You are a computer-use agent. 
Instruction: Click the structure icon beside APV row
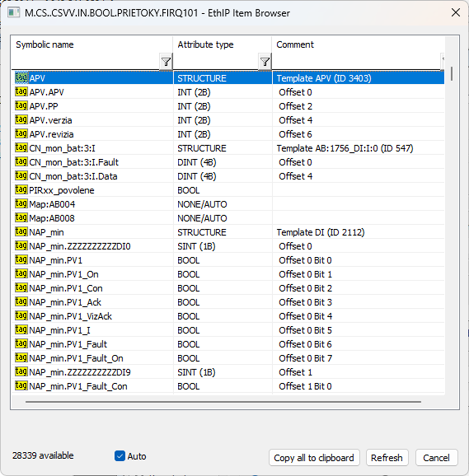22,78
